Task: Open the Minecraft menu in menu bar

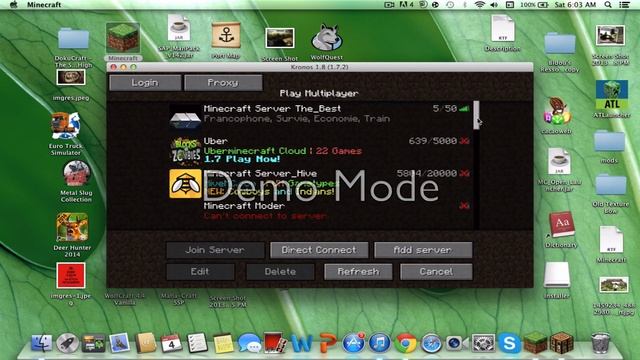Action: (44, 4)
